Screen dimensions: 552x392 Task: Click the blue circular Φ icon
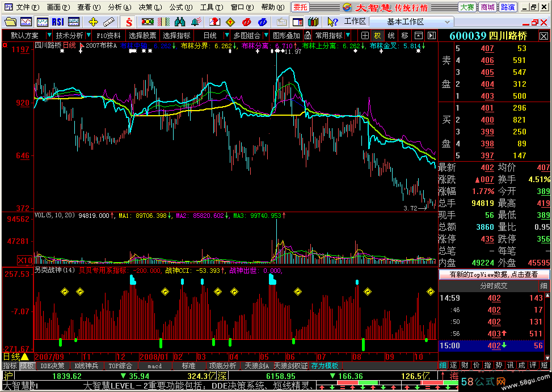point(262,22)
